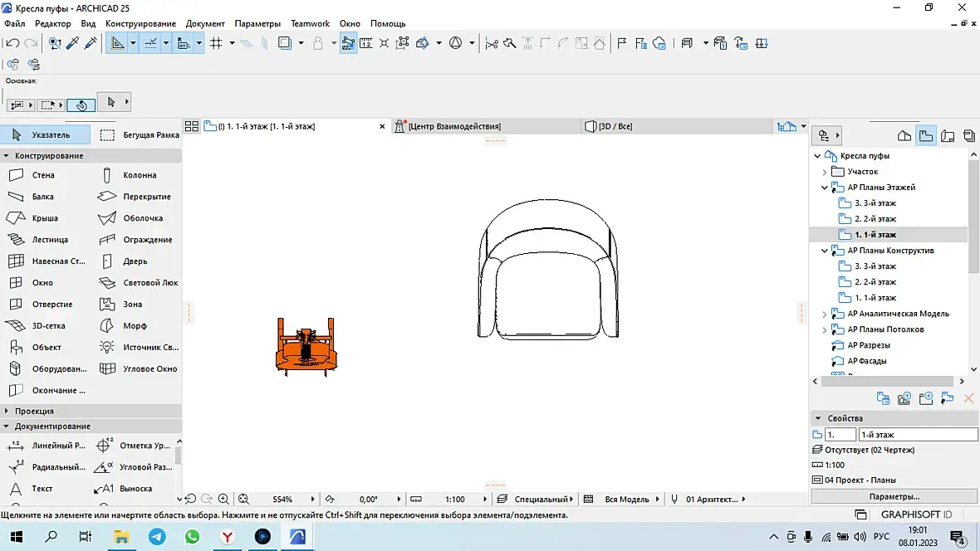Open Telegram from the Windows taskbar
The width and height of the screenshot is (980, 551).
(x=157, y=537)
